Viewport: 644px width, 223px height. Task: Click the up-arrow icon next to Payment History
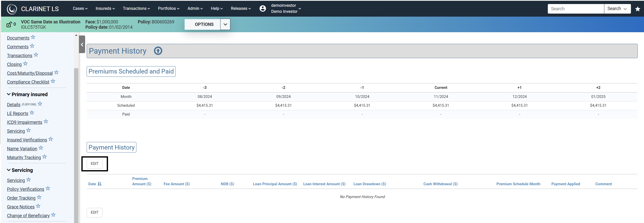pyautogui.click(x=158, y=51)
